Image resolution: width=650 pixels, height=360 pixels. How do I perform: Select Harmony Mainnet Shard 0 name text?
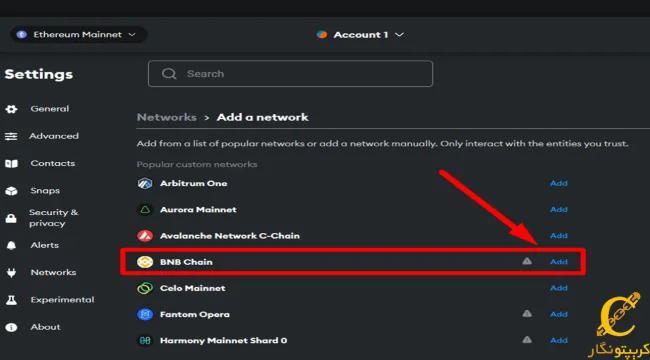(223, 341)
